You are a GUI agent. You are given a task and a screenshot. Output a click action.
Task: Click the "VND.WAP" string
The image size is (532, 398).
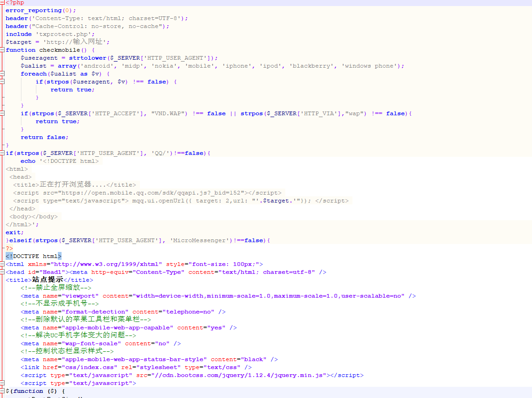169,113
